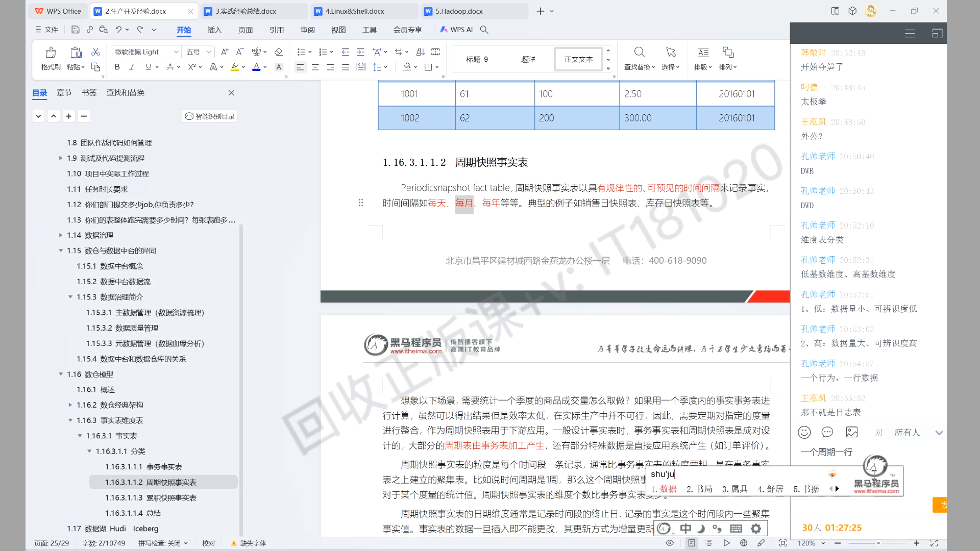Switch to the 3.实战经验总结.docx document tab
Viewport: 980px width, 551px height.
(246, 11)
